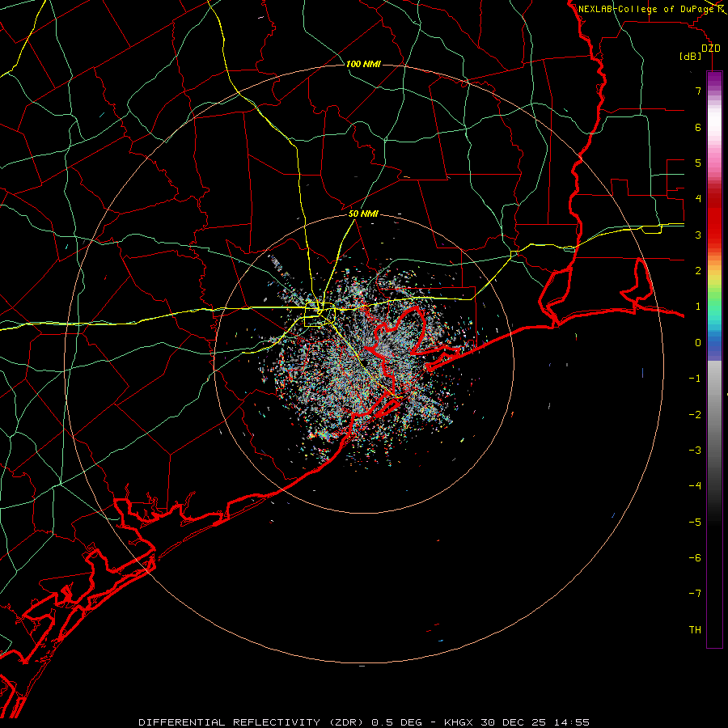This screenshot has width=728, height=728.
Task: Click the -1 value on color scale
Action: 695,379
